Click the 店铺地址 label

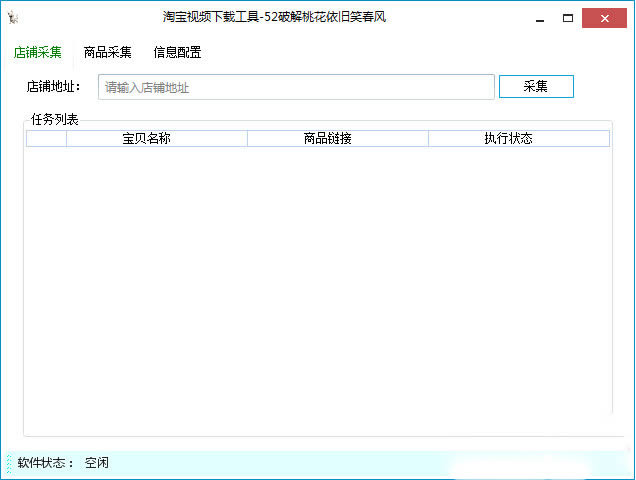coord(54,87)
